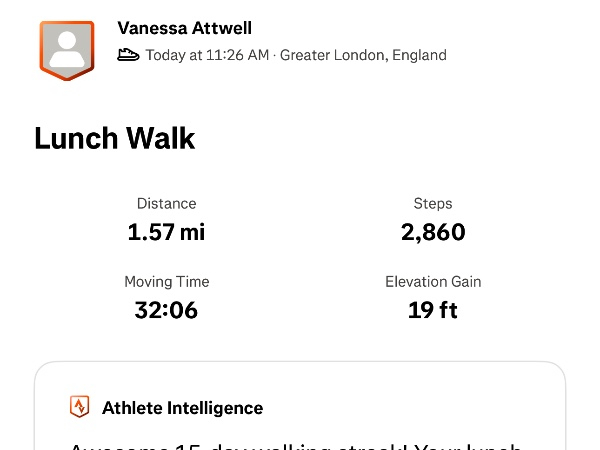Click the Elevation Gain label
The image size is (600, 450).
[x=433, y=281]
